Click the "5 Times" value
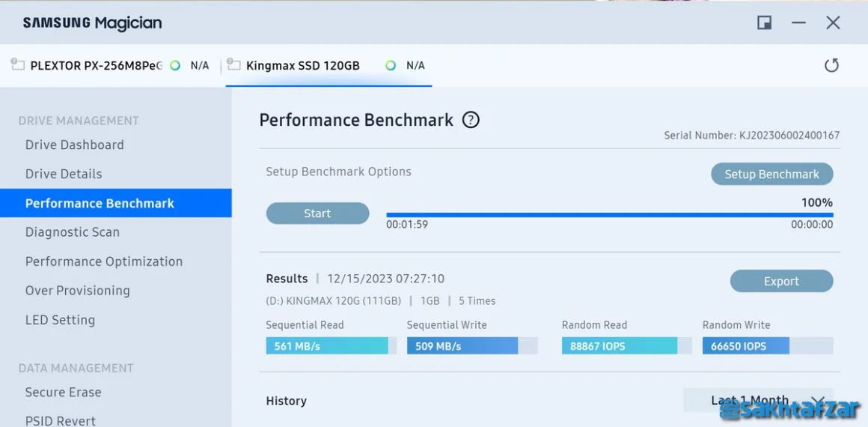Image resolution: width=868 pixels, height=427 pixels. 477,301
